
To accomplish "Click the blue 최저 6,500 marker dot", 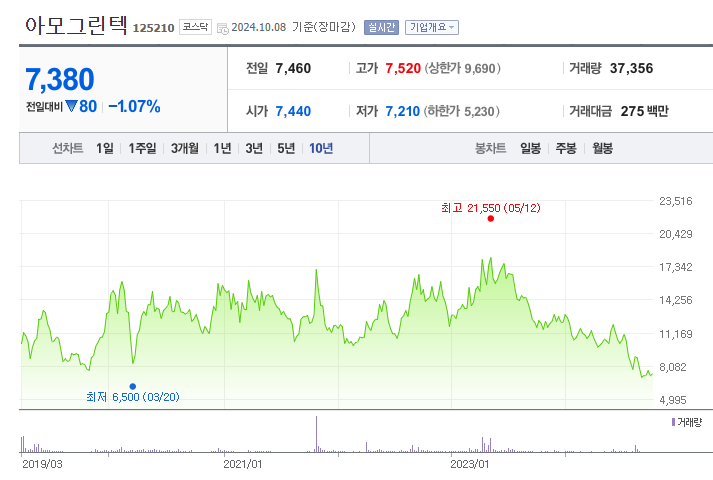I will coord(133,386).
